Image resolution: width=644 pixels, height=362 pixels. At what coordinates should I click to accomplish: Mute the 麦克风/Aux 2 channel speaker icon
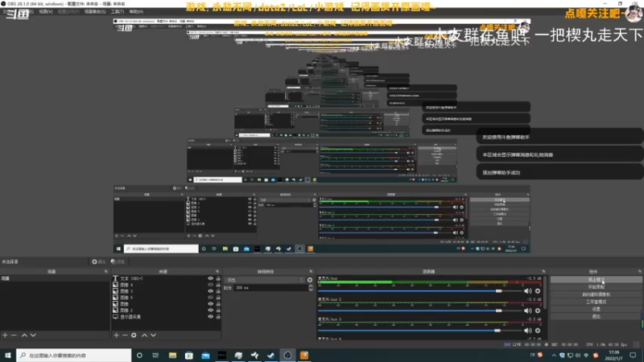pyautogui.click(x=528, y=311)
